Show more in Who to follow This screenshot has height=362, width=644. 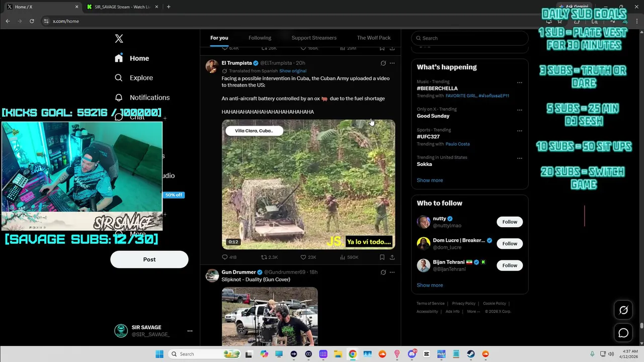[430, 285]
